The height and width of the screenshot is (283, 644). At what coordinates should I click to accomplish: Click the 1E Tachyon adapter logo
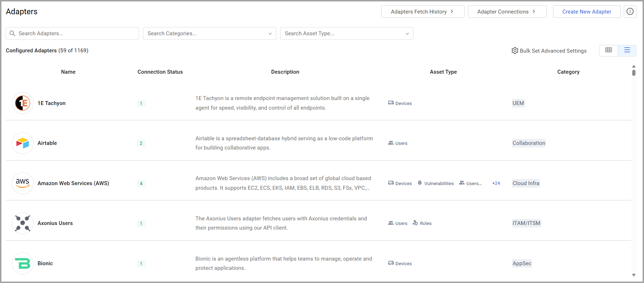pyautogui.click(x=22, y=103)
